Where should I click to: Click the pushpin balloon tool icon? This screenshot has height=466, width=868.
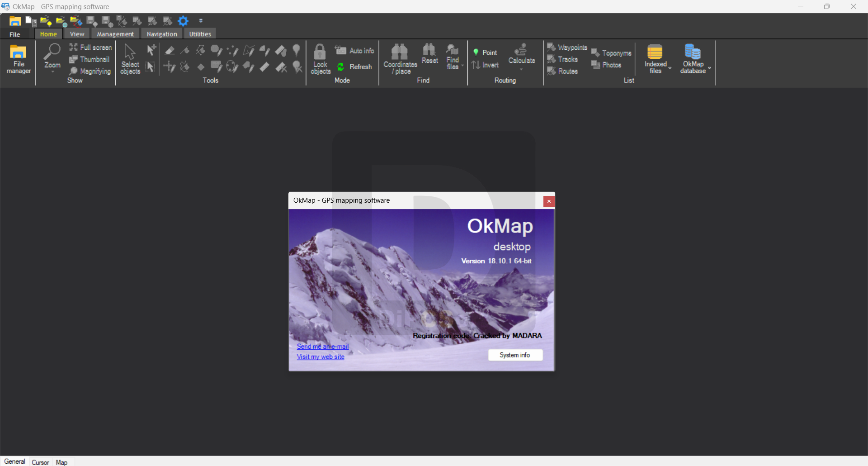[297, 50]
